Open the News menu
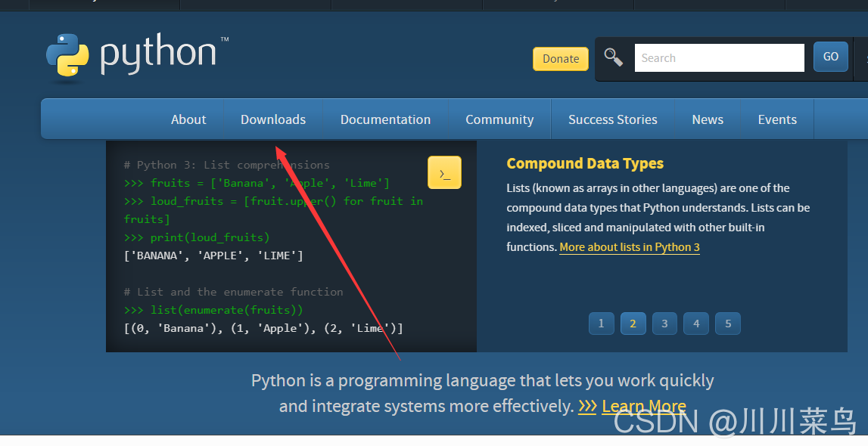Image resolution: width=868 pixels, height=446 pixels. 708,119
